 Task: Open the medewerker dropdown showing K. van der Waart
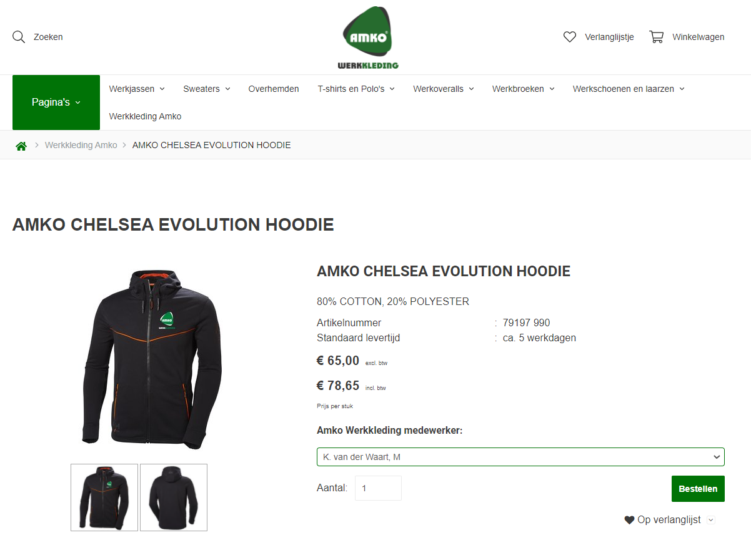[520, 457]
